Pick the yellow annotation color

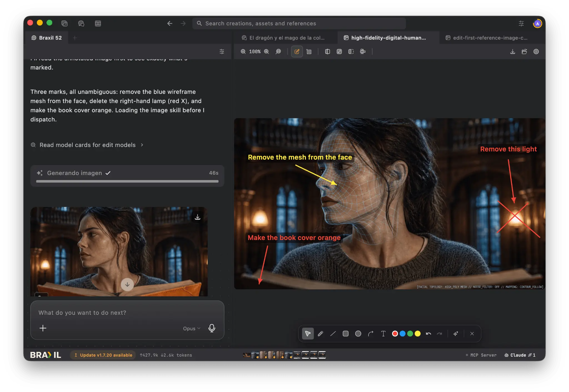pos(418,334)
